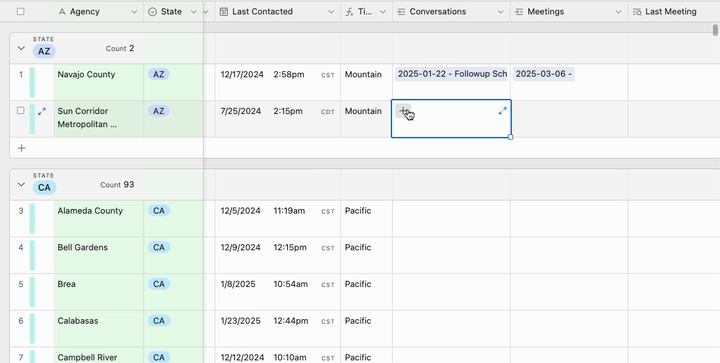Image resolution: width=720 pixels, height=363 pixels.
Task: Add a new row to the AZ group
Action: pyautogui.click(x=22, y=148)
